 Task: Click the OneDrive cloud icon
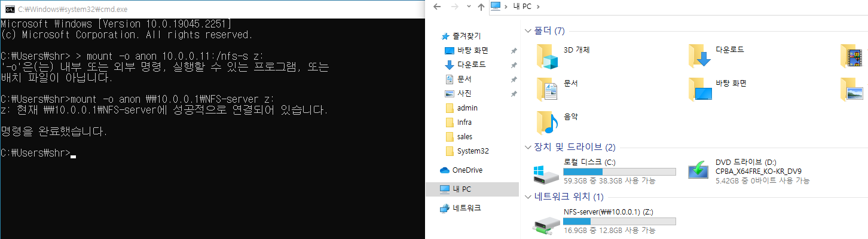point(444,170)
